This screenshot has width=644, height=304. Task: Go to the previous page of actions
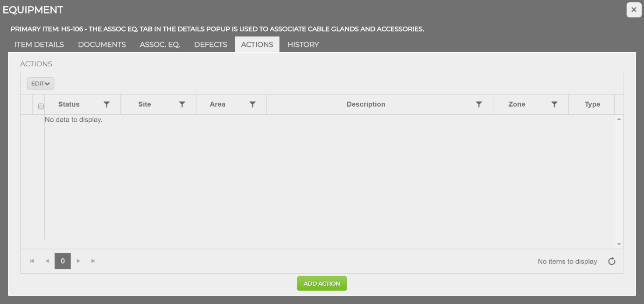[47, 261]
